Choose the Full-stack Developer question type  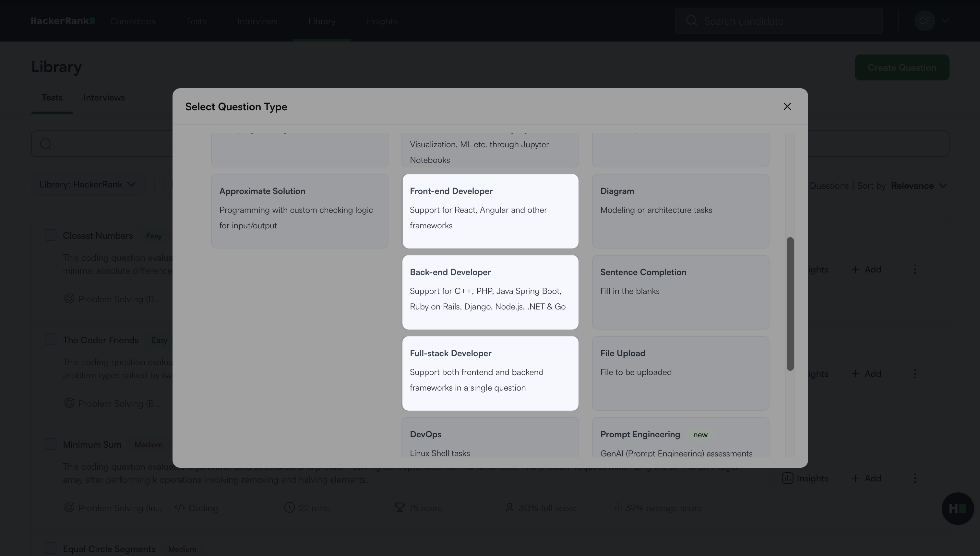[490, 373]
